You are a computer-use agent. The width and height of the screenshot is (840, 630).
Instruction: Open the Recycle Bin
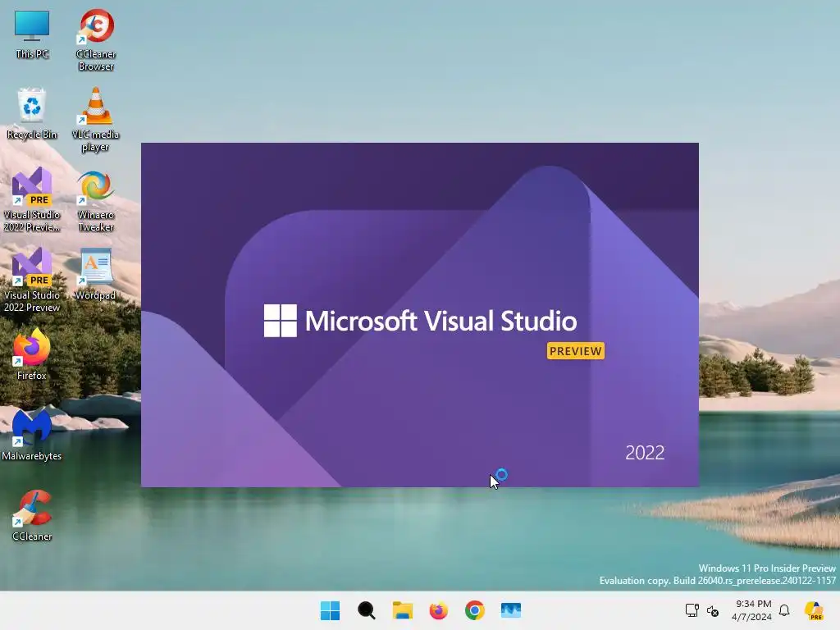pos(32,113)
